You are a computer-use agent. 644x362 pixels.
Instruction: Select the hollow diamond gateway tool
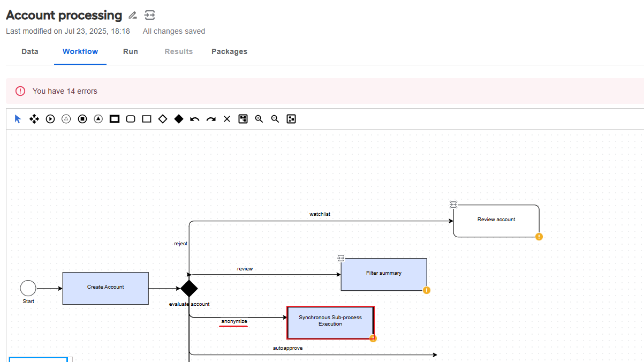[163, 119]
